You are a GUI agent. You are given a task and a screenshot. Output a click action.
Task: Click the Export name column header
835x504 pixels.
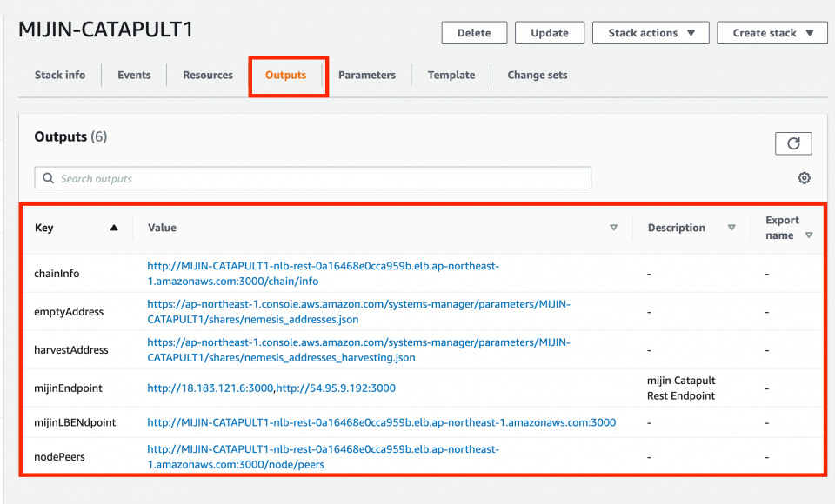point(782,228)
